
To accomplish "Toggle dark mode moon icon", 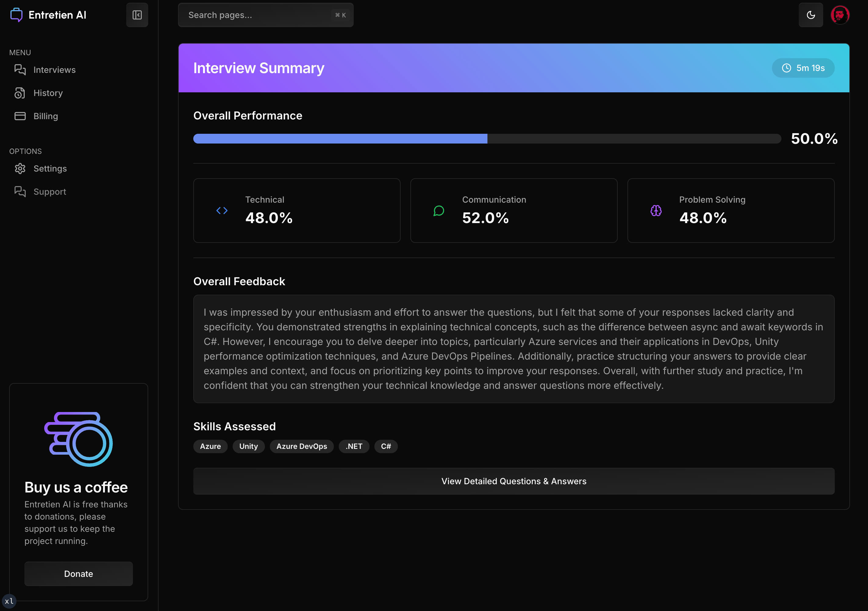I will point(811,15).
